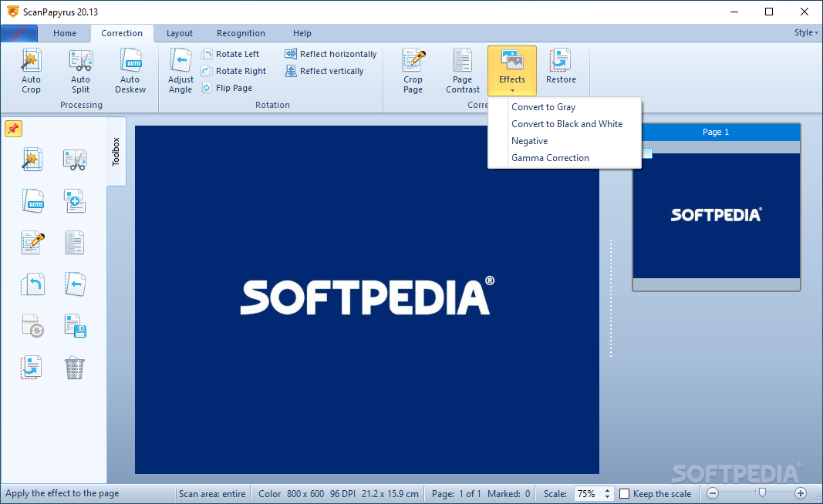Click the Auto Crop ribbon button
Image resolution: width=823 pixels, height=504 pixels.
pos(31,71)
